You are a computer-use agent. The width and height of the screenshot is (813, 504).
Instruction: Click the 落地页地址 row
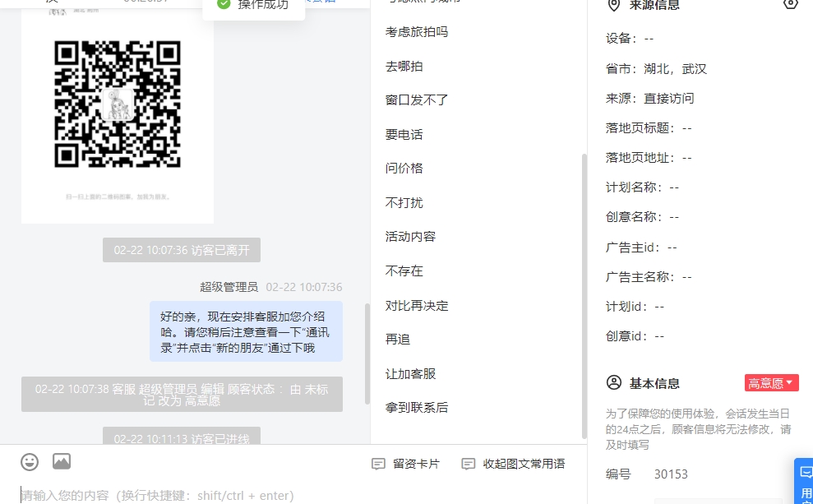649,158
